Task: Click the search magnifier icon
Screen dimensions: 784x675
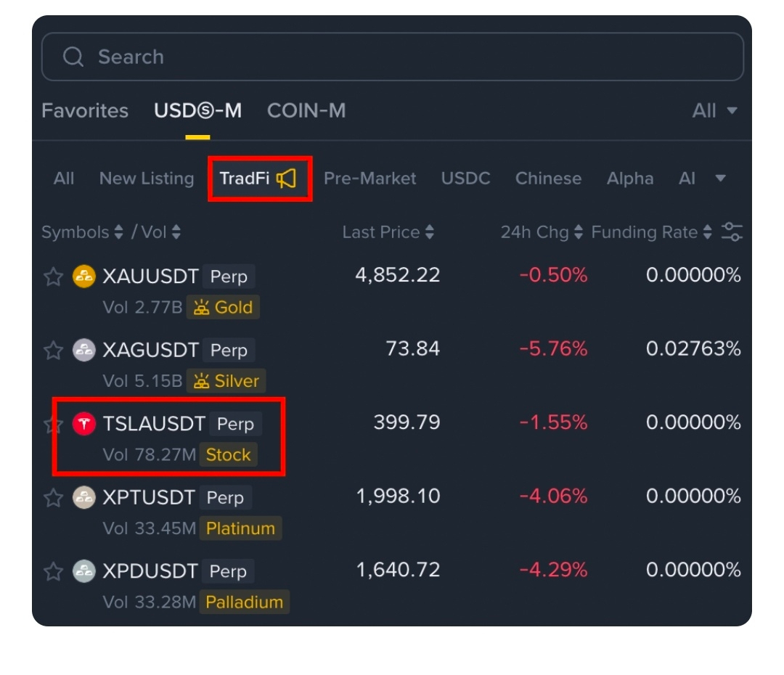Action: (73, 57)
